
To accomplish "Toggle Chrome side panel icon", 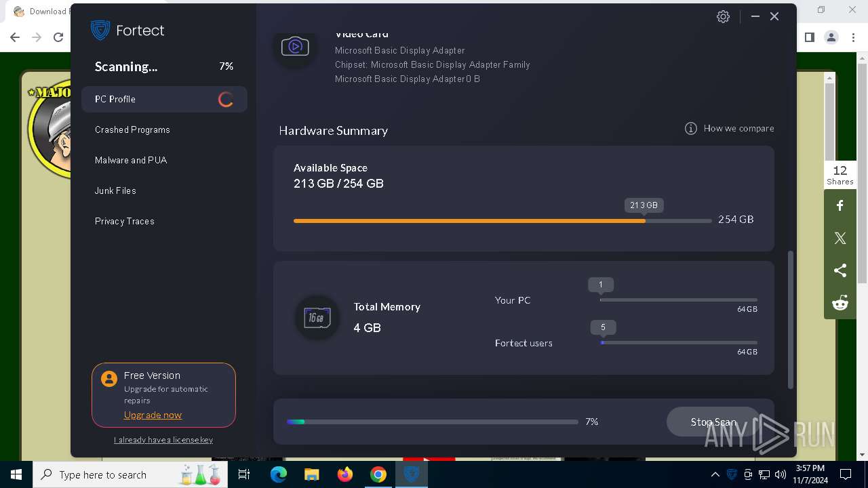I will pyautogui.click(x=809, y=37).
